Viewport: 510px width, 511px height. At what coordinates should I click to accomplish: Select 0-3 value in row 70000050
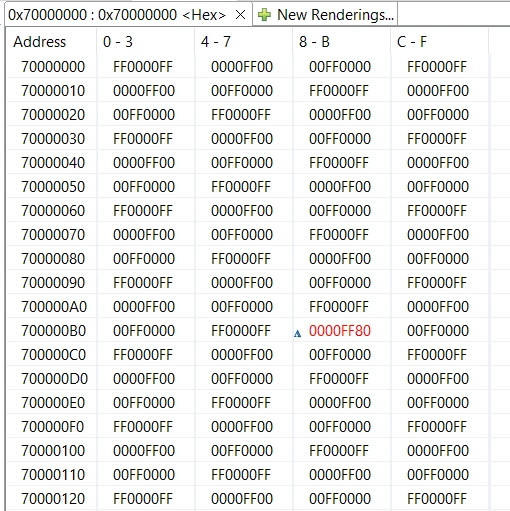(x=144, y=187)
